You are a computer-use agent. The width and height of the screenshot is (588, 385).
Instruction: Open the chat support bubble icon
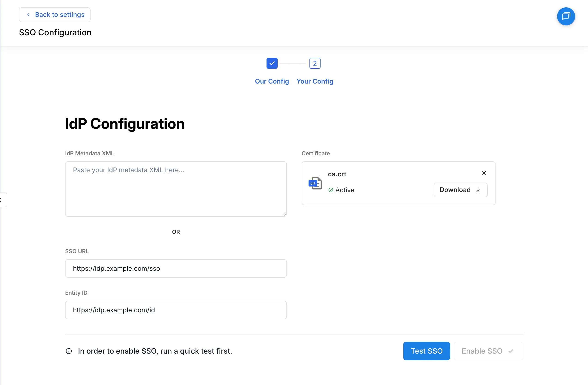coord(566,16)
